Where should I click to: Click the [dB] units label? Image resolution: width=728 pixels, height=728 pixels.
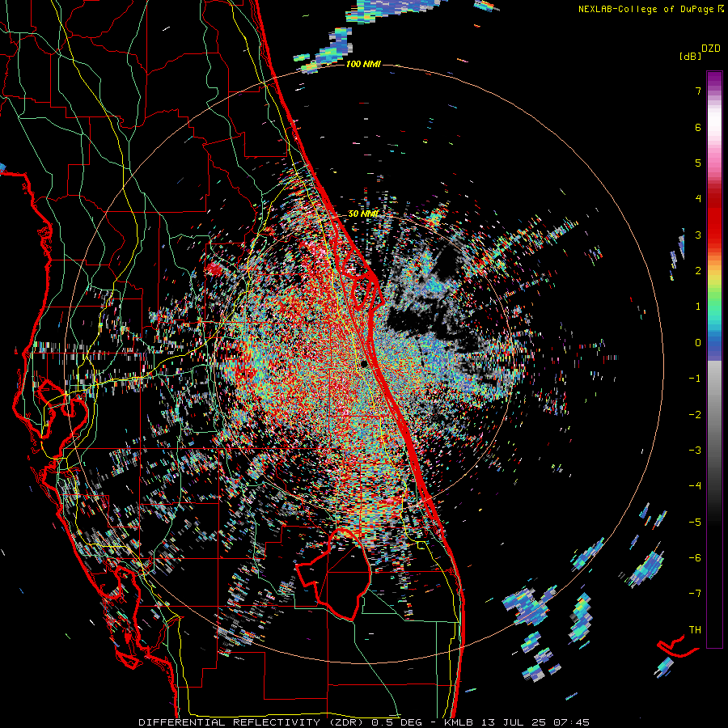coord(690,56)
